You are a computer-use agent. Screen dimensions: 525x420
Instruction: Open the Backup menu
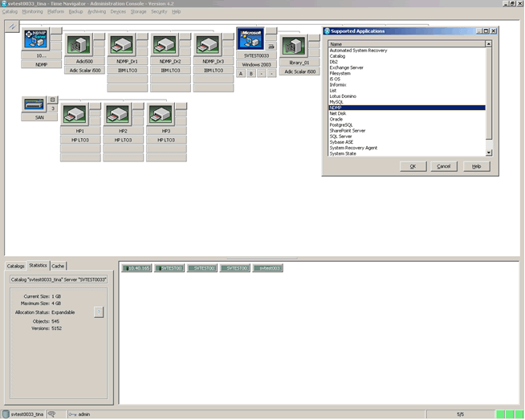point(75,12)
